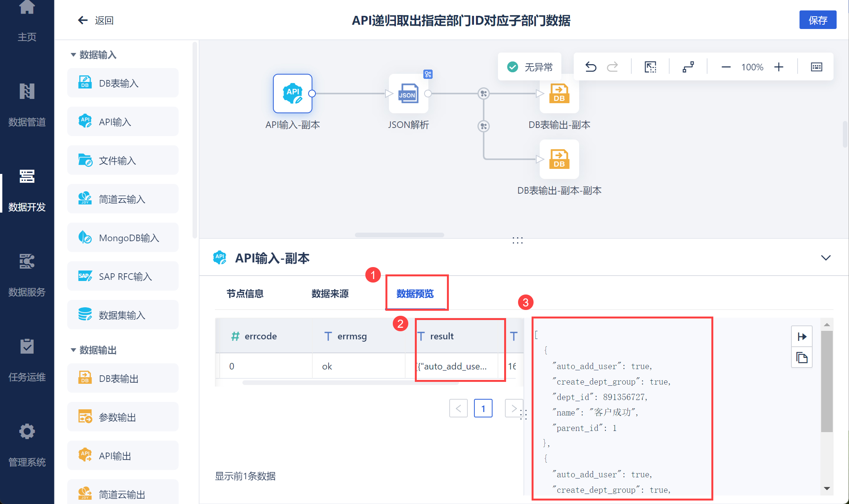Screen dimensions: 849x504
Task: Click the 保存 button
Action: [817, 20]
